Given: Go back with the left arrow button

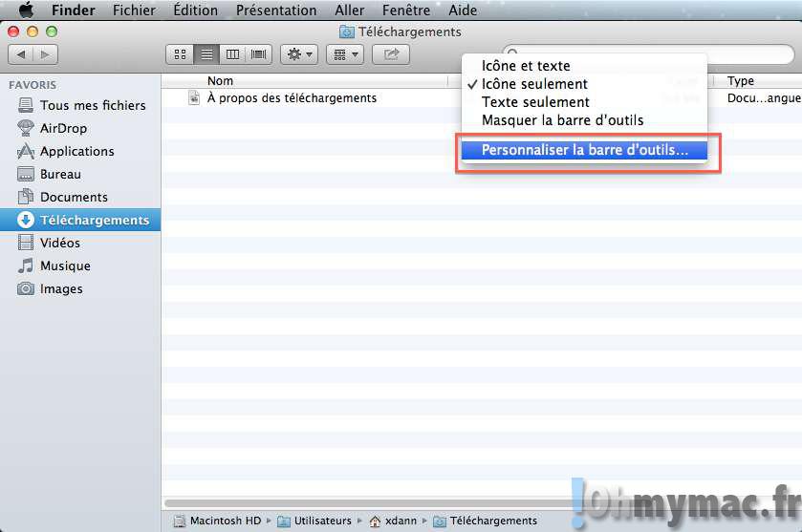Looking at the screenshot, I should 21,54.
